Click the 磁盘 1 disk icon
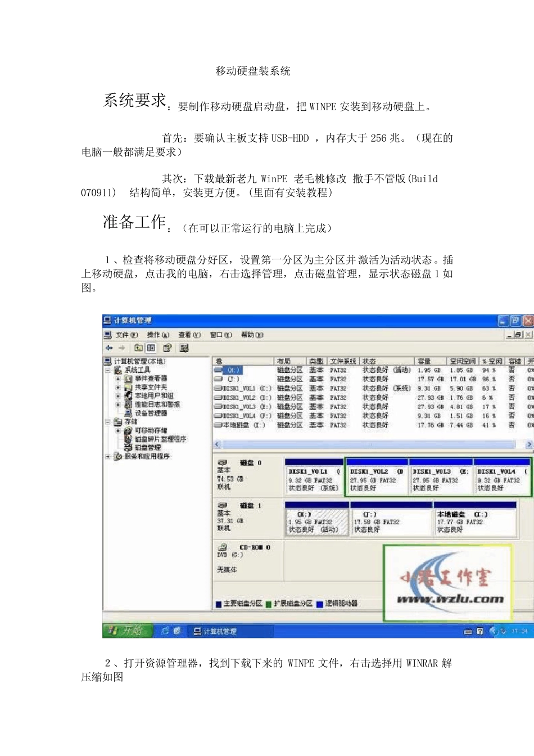The image size is (534, 756). (222, 505)
